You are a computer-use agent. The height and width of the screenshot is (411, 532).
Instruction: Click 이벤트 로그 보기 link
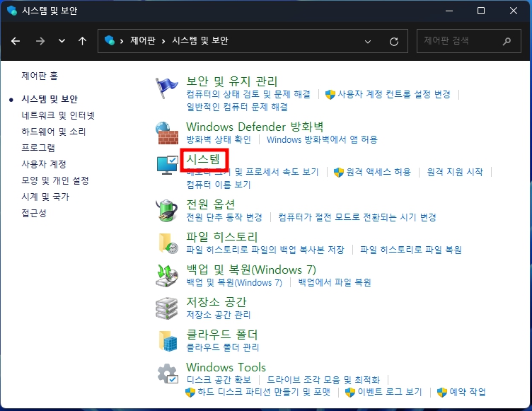coord(390,393)
